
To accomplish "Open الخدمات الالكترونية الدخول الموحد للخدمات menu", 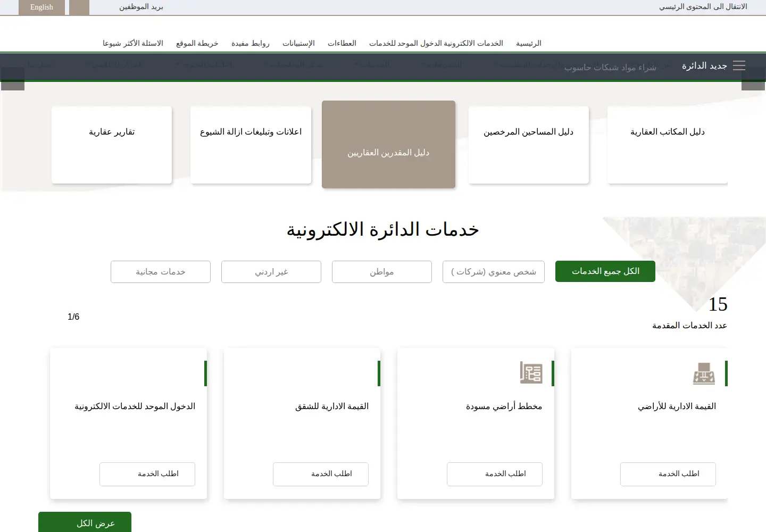I will (436, 43).
